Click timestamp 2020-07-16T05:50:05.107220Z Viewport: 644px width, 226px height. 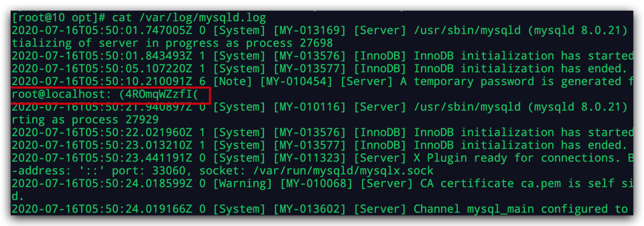pyautogui.click(x=102, y=68)
